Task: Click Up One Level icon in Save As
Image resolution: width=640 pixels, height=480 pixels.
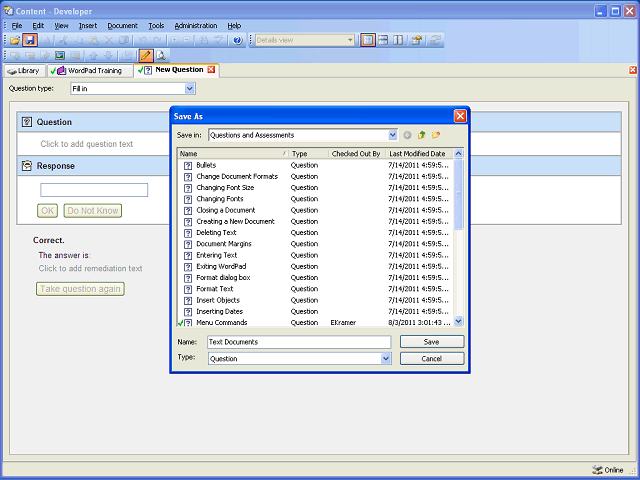Action: [421, 135]
